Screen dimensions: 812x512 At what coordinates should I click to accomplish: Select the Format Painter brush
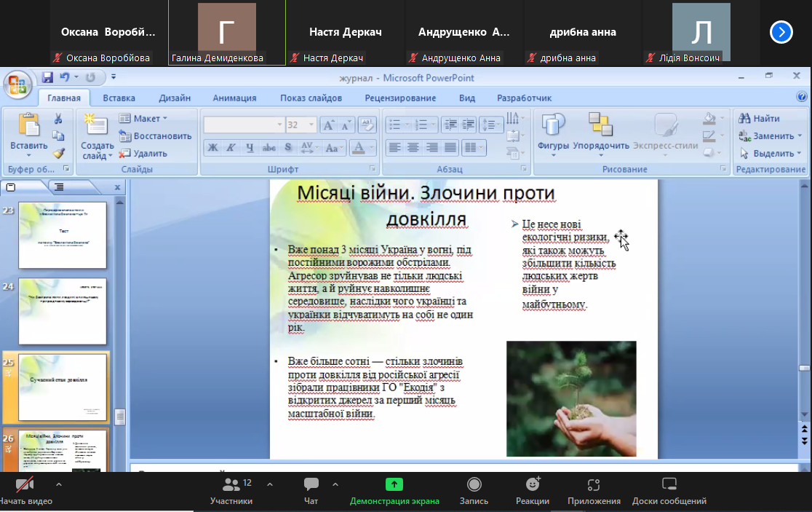tap(58, 153)
